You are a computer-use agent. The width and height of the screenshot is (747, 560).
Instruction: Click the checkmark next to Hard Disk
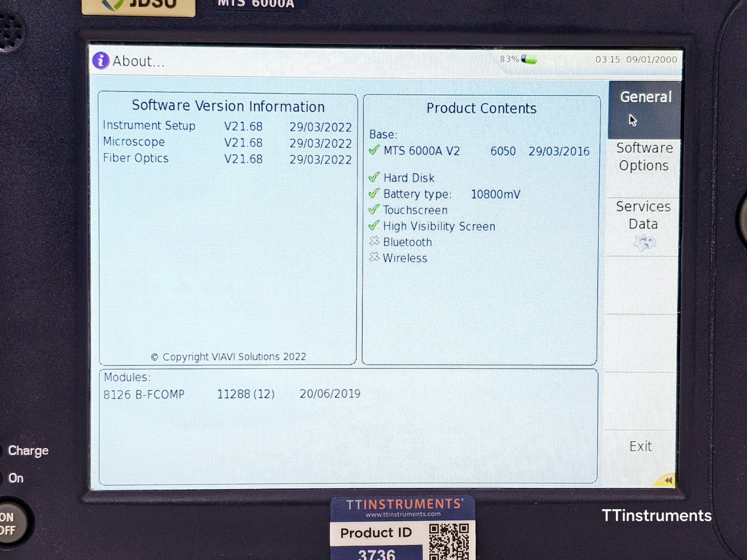click(374, 177)
